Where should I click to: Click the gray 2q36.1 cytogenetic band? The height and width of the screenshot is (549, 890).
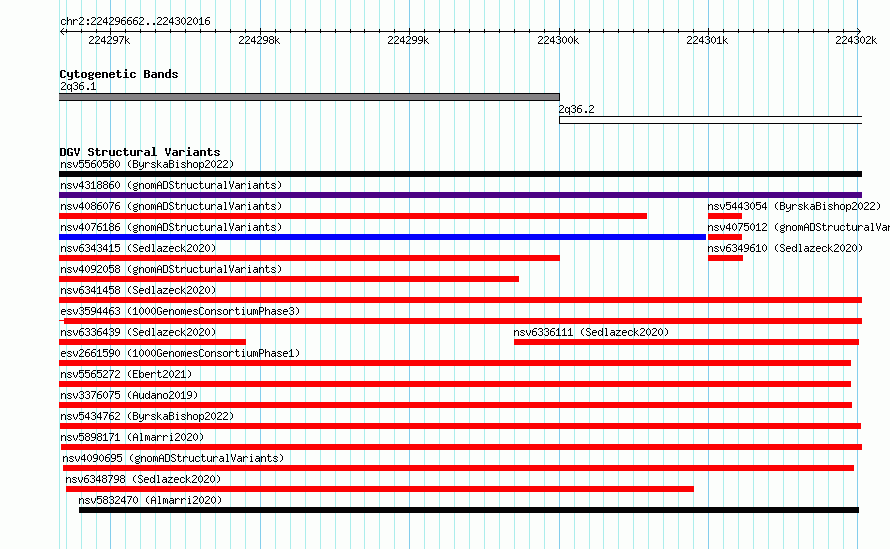pos(309,97)
